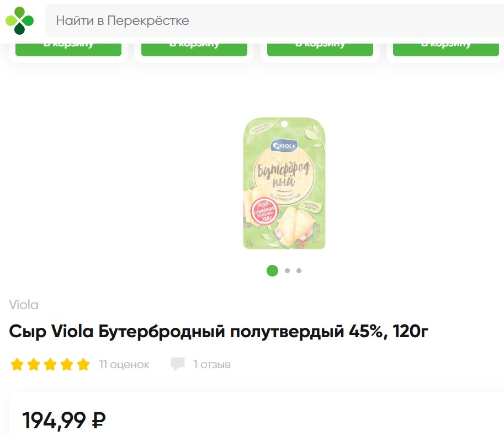
Task: Select the first green carousel dot
Action: click(x=272, y=270)
